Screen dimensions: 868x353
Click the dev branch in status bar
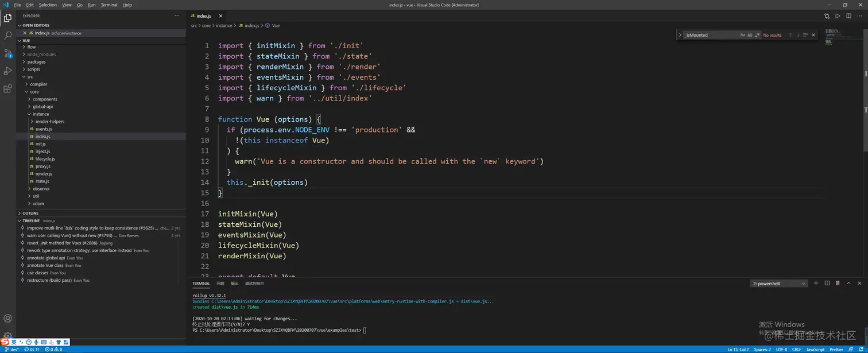click(x=12, y=349)
